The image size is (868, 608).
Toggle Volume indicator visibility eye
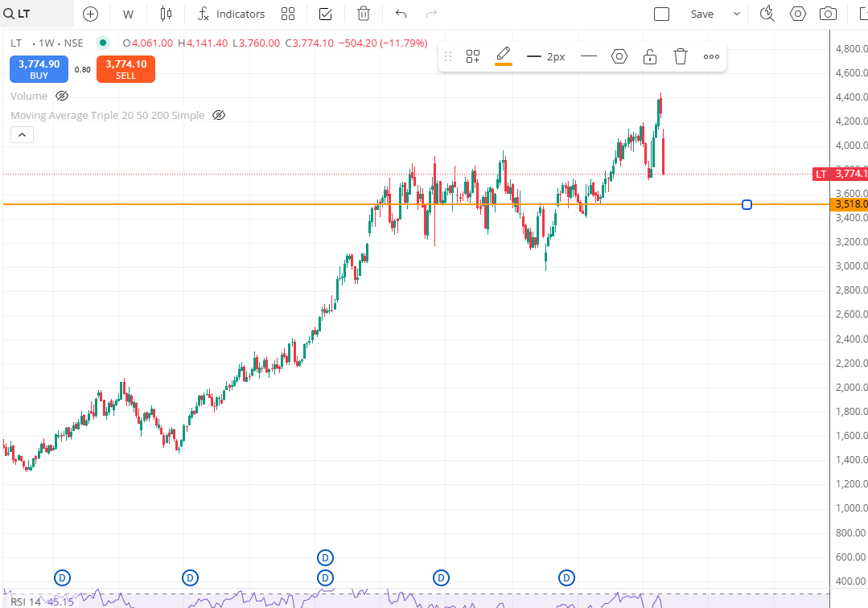click(x=62, y=97)
